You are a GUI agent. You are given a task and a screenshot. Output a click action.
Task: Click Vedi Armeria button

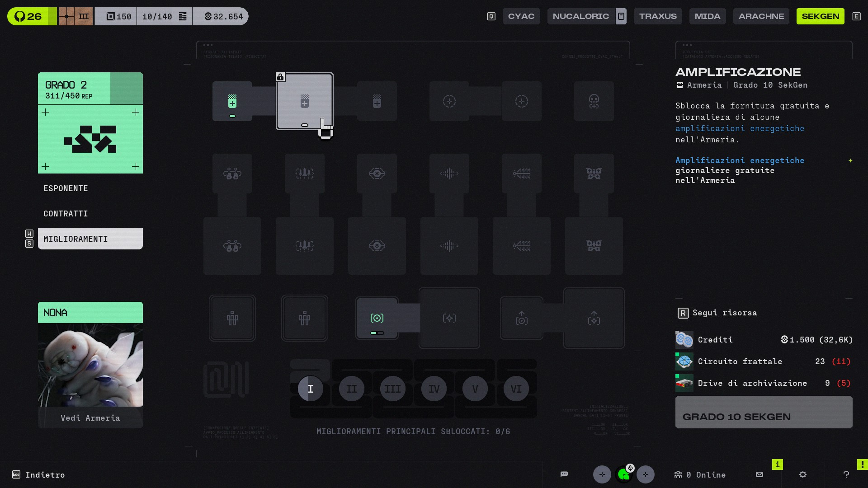[x=90, y=418]
